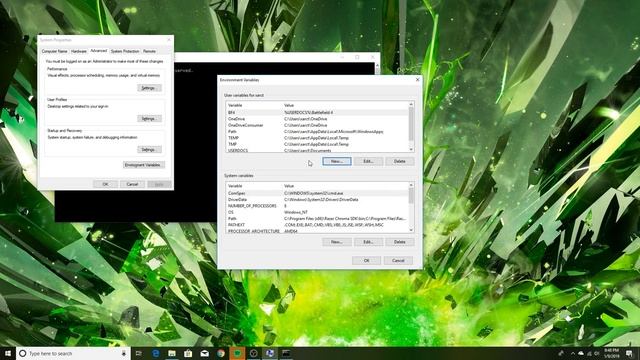The height and width of the screenshot is (360, 640).
Task: Click OK in System Properties
Action: coord(105,184)
